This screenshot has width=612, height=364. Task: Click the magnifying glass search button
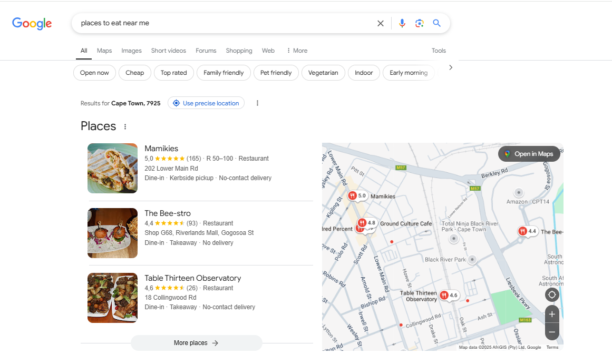pyautogui.click(x=437, y=23)
